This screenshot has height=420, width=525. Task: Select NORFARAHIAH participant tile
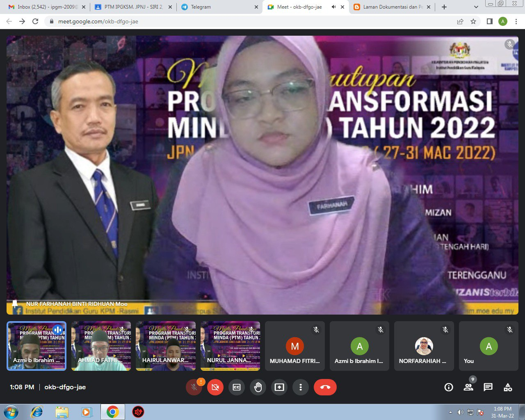click(424, 346)
